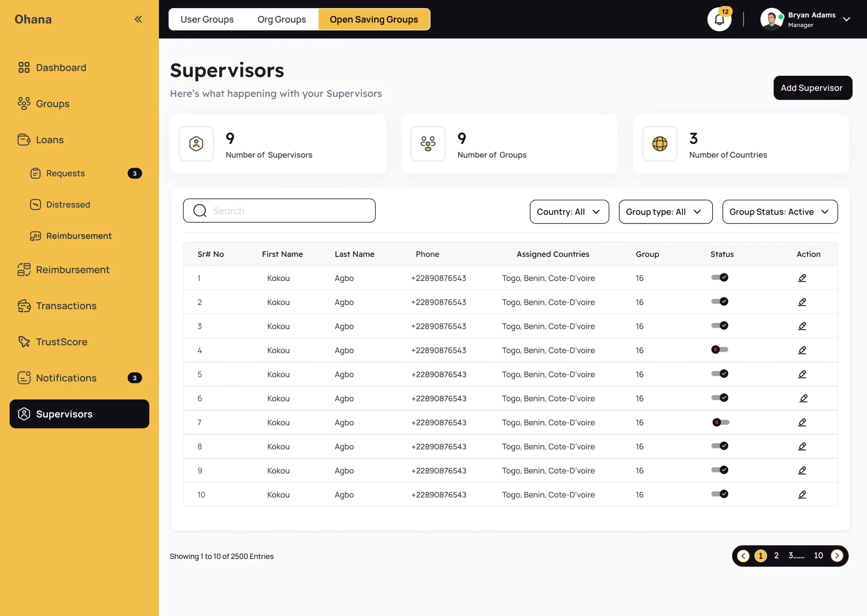Select the TrustScore shield icon
Viewport: 867px width, 616px height.
23,342
